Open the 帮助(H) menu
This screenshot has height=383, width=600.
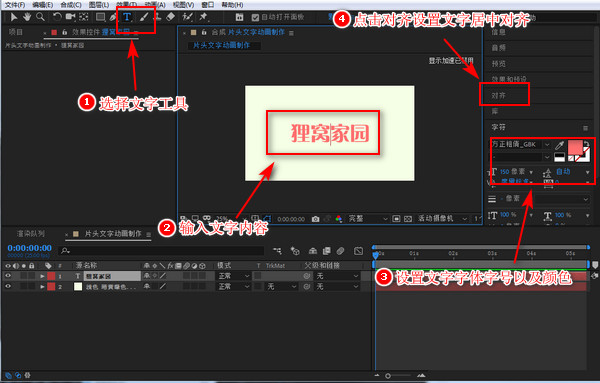point(232,5)
